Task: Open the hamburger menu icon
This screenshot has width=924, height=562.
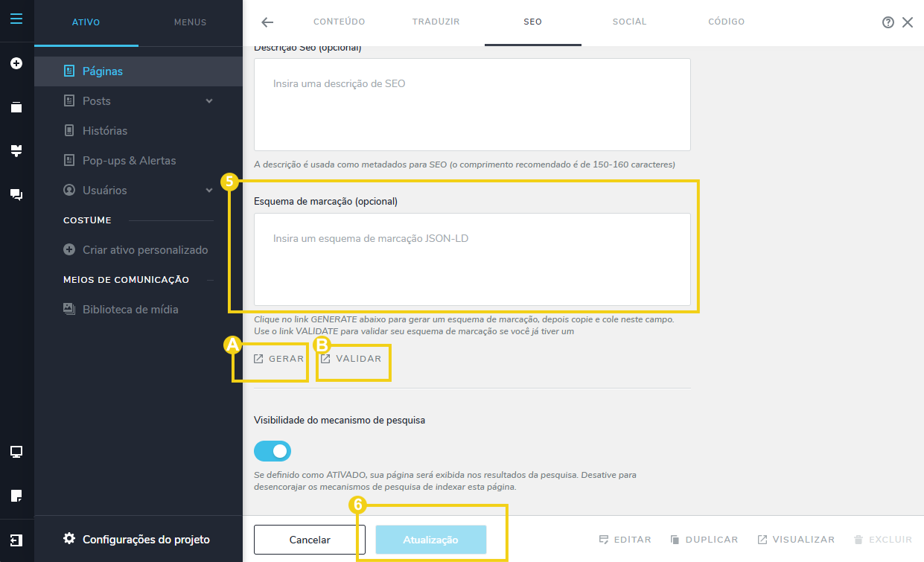Action: [16, 18]
